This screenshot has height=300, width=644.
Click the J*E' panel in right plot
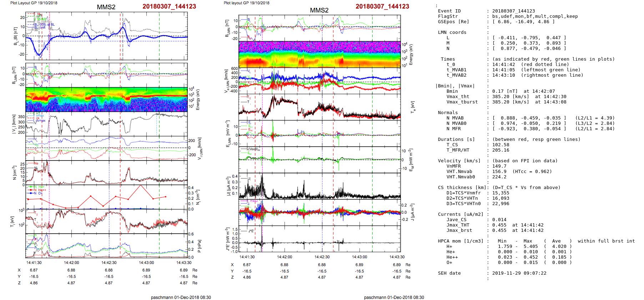point(320,239)
